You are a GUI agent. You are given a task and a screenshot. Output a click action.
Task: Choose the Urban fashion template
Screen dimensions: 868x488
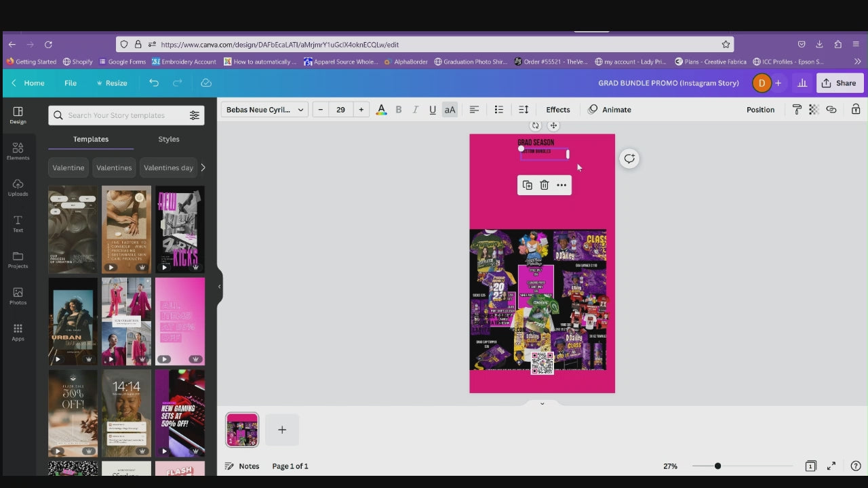point(73,322)
